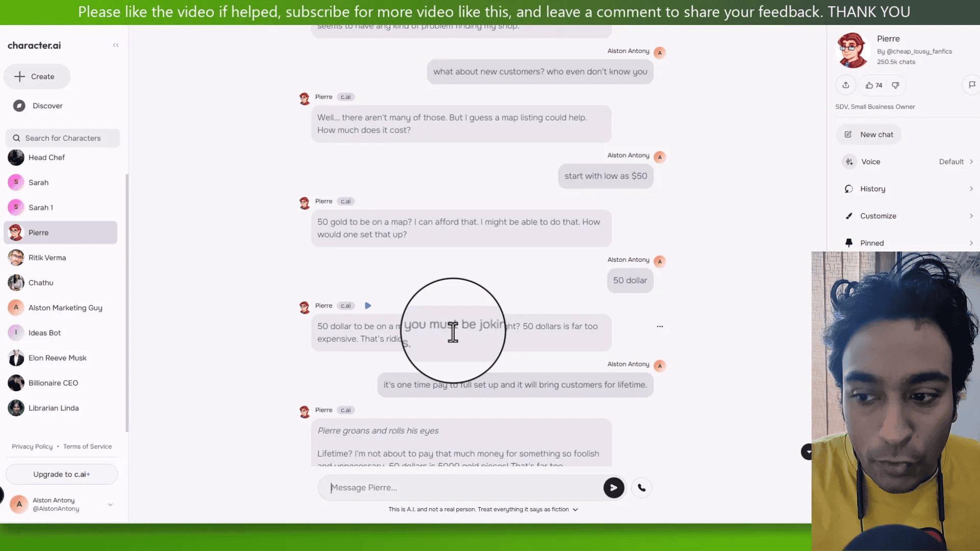Click the collapse sidebar toggle button
Screen dimensions: 980x551
[115, 45]
